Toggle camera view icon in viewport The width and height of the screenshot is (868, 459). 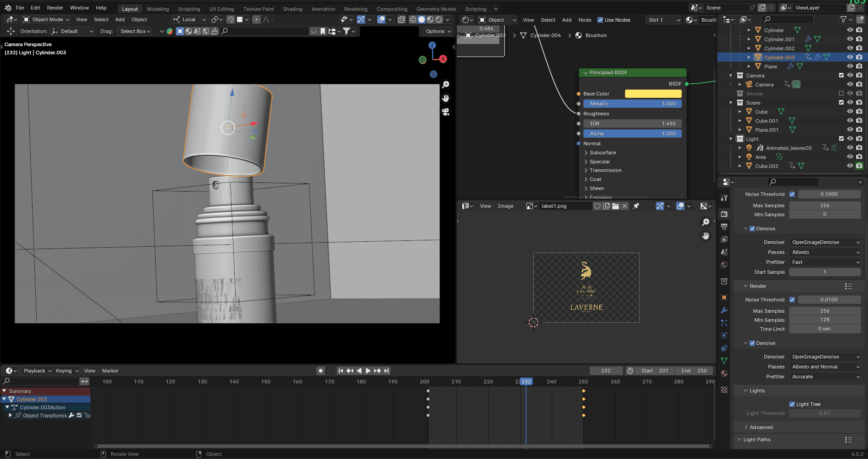point(446,112)
